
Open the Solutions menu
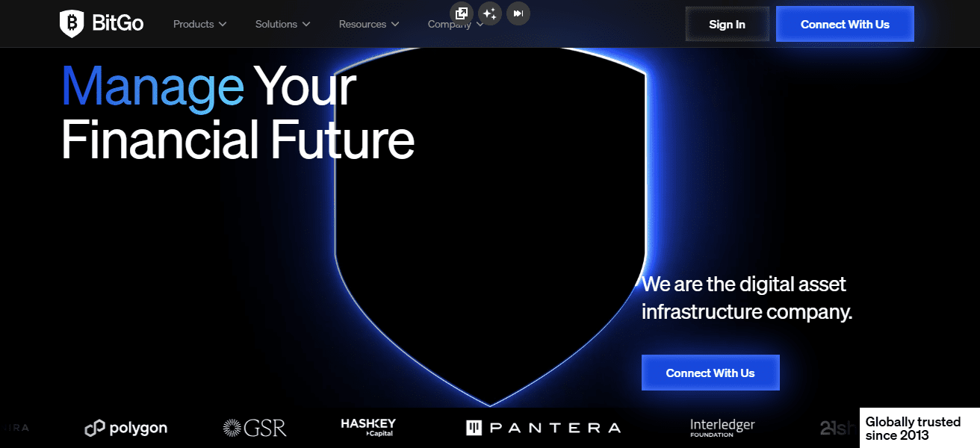pyautogui.click(x=282, y=24)
